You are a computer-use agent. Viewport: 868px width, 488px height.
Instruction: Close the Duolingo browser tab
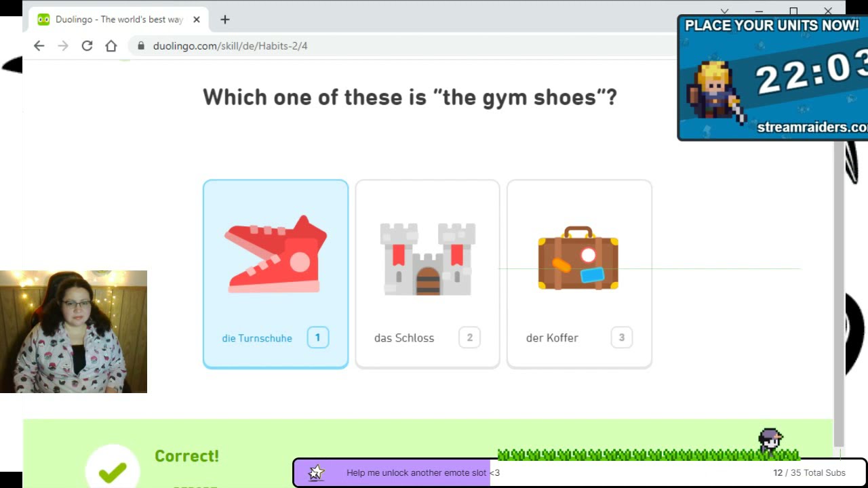[x=197, y=20]
